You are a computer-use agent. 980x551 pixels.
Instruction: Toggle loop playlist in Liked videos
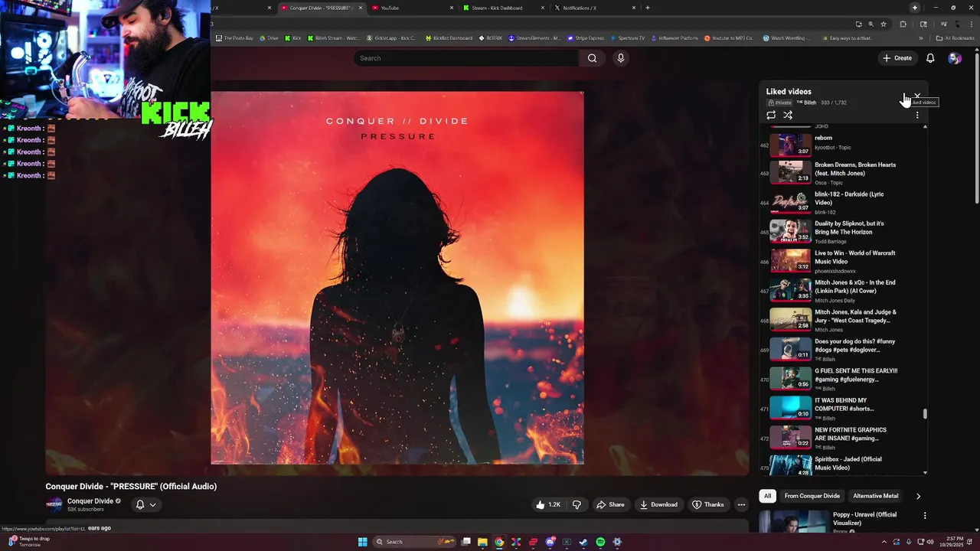pos(771,116)
